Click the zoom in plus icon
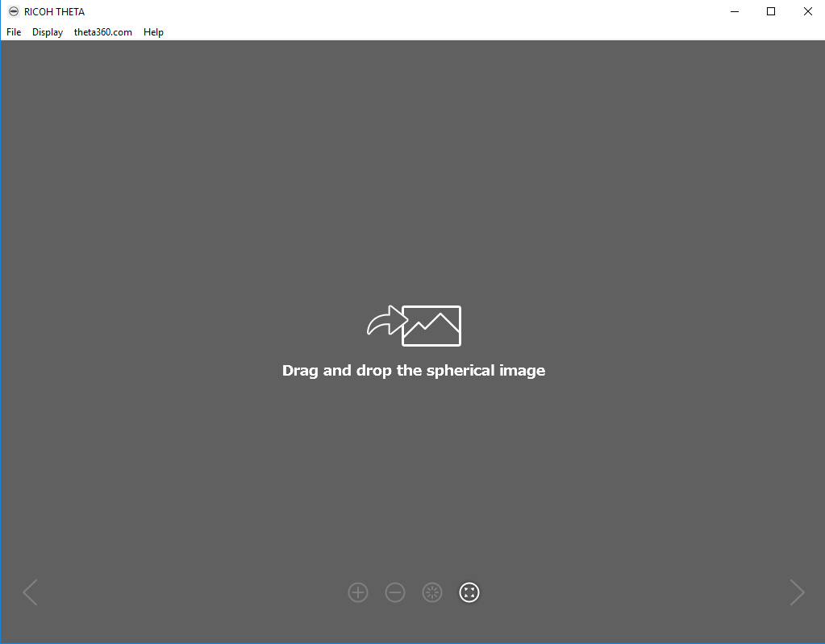Viewport: 825px width, 644px height. [x=358, y=592]
